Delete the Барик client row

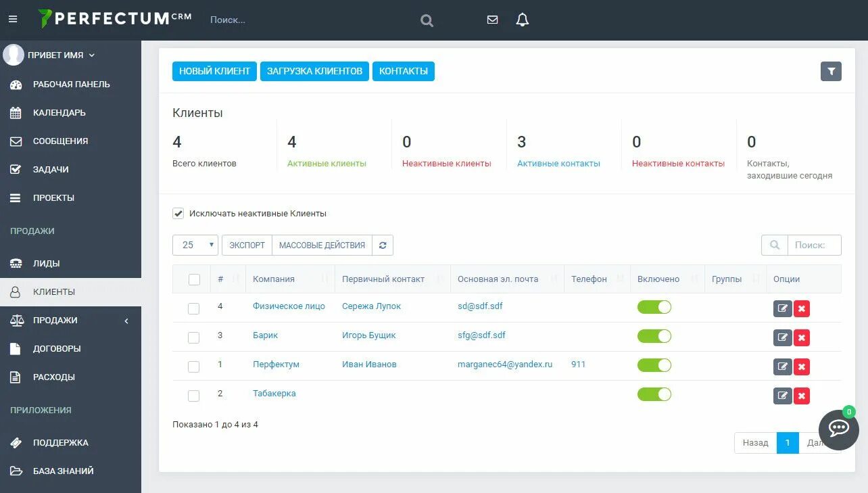(x=802, y=337)
